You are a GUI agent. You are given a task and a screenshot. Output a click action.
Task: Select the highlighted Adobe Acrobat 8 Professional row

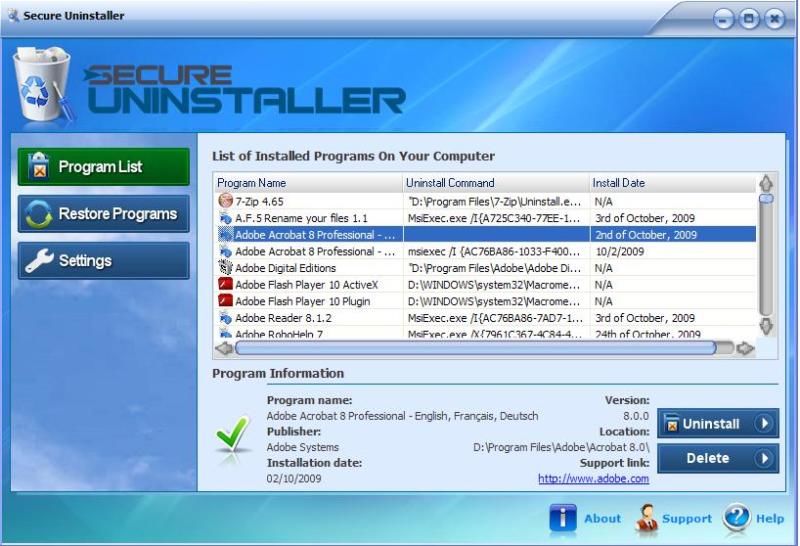(485, 235)
